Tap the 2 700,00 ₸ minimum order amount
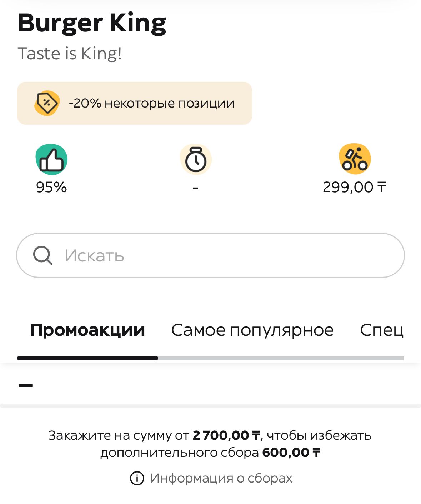This screenshot has width=421, height=504. (226, 435)
